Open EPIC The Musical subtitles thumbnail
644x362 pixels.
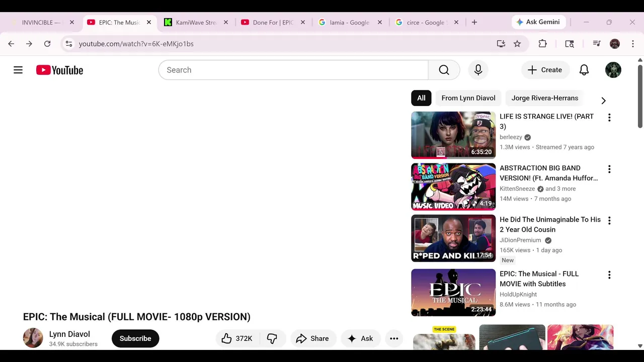pos(453,293)
